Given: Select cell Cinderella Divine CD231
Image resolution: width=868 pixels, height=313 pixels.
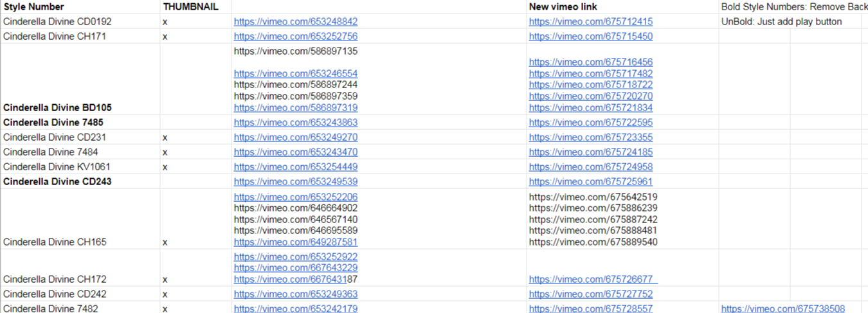Looking at the screenshot, I should 80,138.
